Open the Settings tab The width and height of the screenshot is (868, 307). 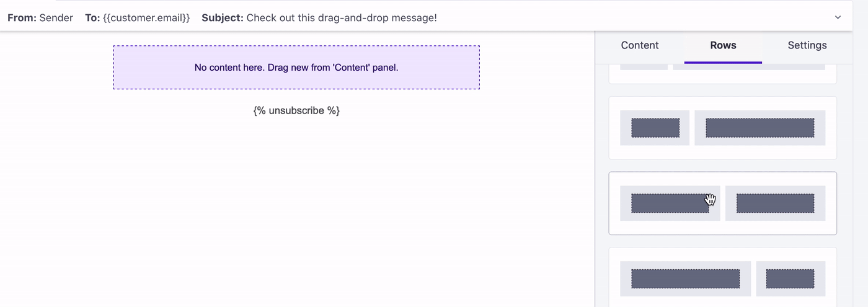coord(807,45)
